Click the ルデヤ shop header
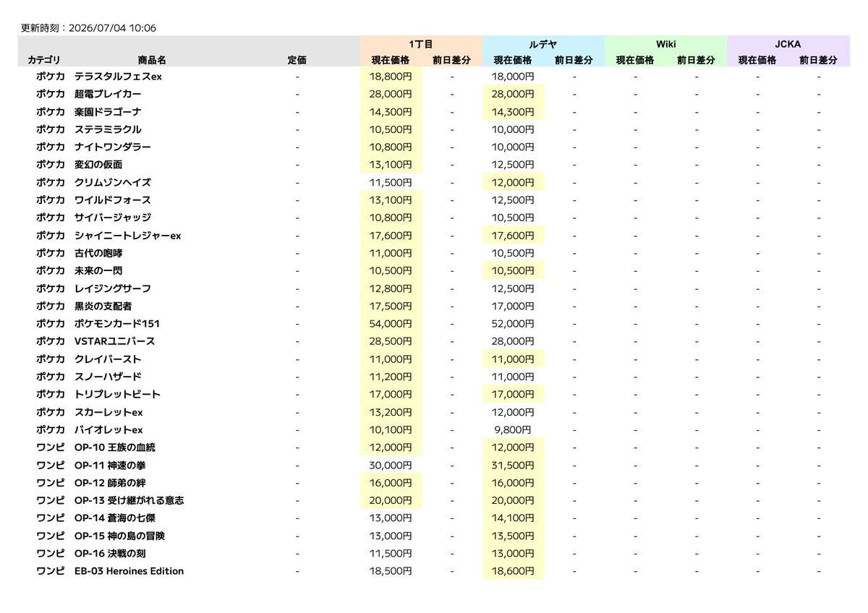This screenshot has width=868, height=613. click(x=543, y=44)
